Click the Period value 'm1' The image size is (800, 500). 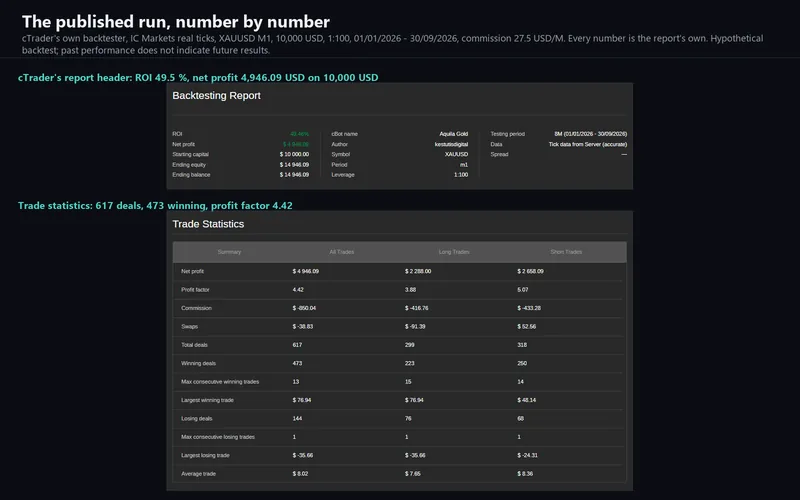(x=464, y=165)
